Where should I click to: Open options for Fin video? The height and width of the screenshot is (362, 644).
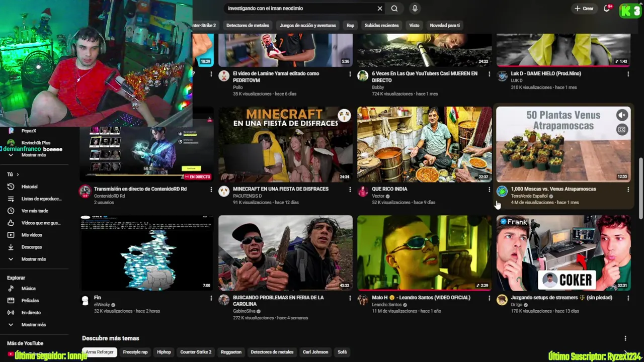click(211, 298)
